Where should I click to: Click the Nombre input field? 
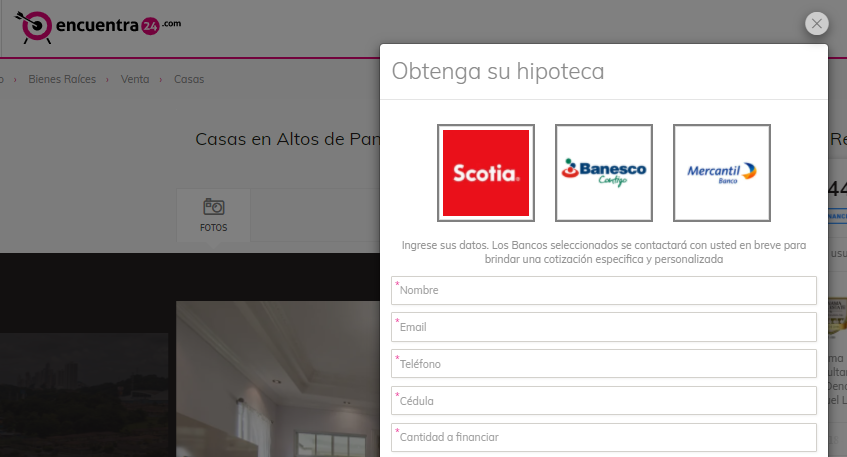point(603,291)
